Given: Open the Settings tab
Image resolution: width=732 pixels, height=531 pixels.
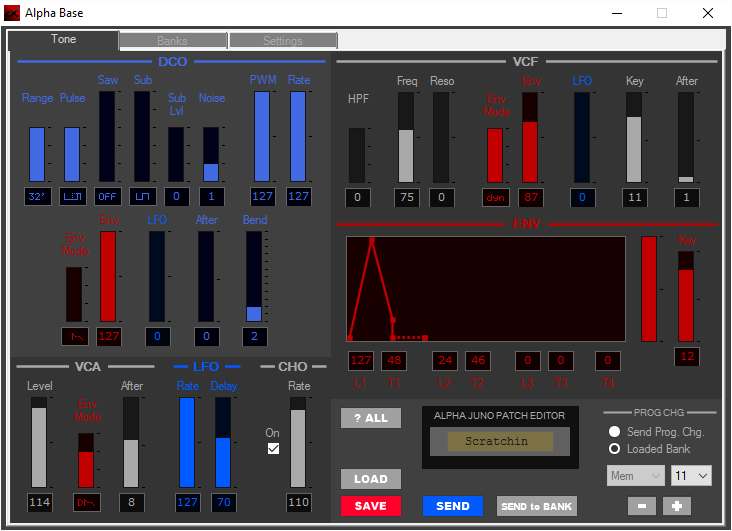Looking at the screenshot, I should pos(283,41).
